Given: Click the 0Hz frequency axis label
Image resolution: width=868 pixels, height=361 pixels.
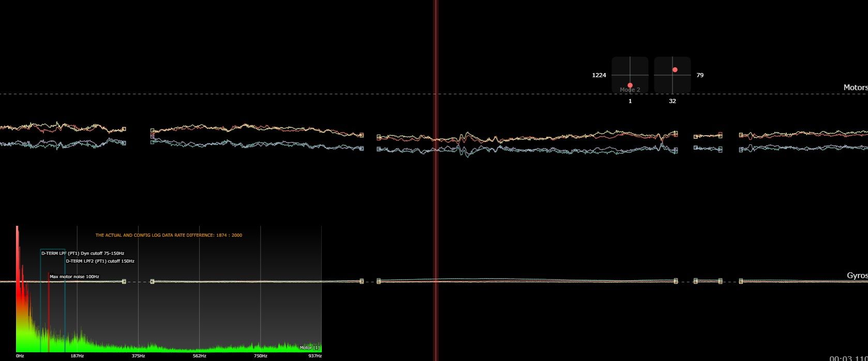Looking at the screenshot, I should (x=20, y=356).
